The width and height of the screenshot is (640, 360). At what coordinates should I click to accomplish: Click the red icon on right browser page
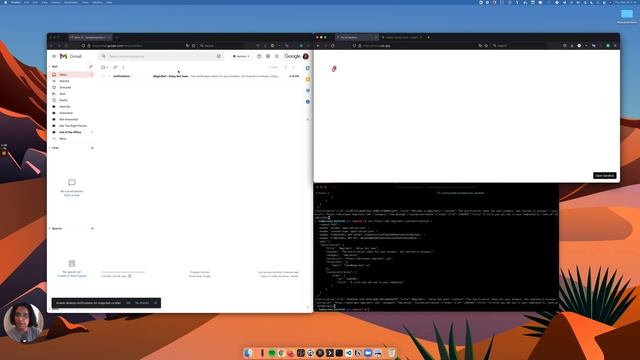click(334, 69)
